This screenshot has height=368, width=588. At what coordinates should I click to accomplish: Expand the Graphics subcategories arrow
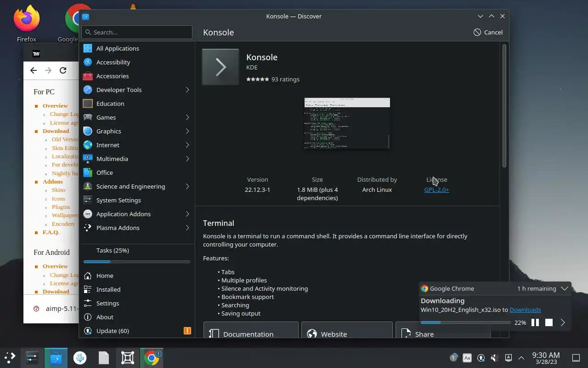point(187,131)
